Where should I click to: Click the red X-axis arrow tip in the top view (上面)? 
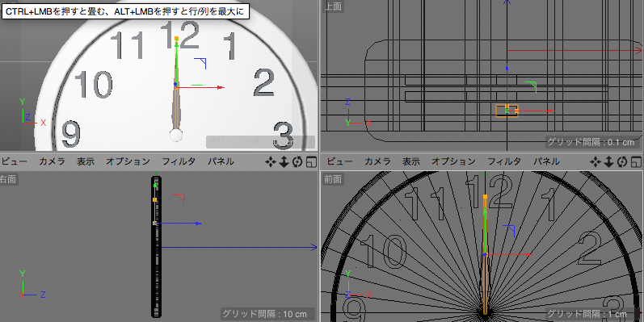(551, 111)
